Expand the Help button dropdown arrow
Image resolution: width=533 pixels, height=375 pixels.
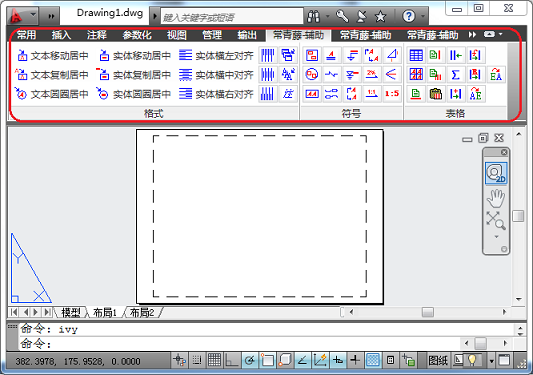[423, 16]
